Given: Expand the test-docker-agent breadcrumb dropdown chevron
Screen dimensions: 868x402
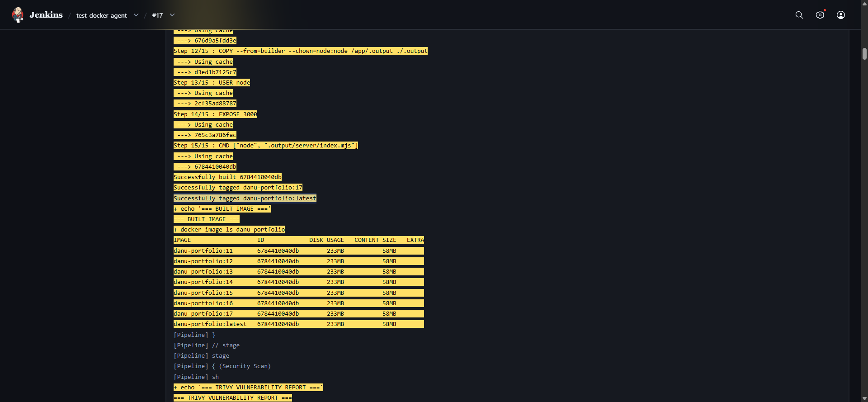Looking at the screenshot, I should point(136,15).
